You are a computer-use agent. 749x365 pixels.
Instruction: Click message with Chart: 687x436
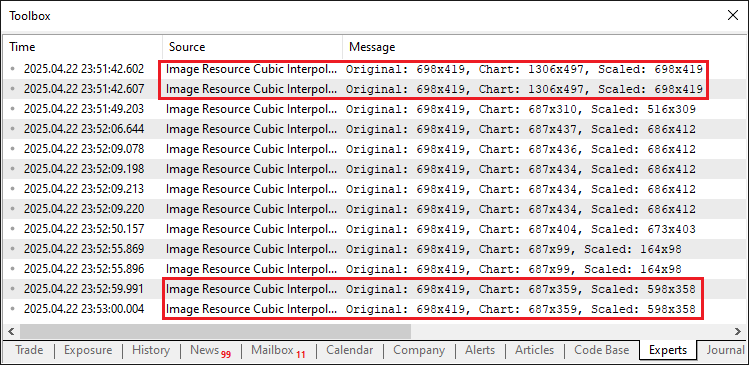tap(521, 149)
